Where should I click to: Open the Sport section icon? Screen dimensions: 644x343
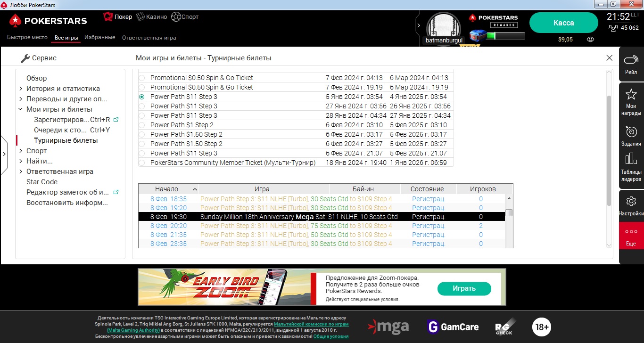coord(176,16)
